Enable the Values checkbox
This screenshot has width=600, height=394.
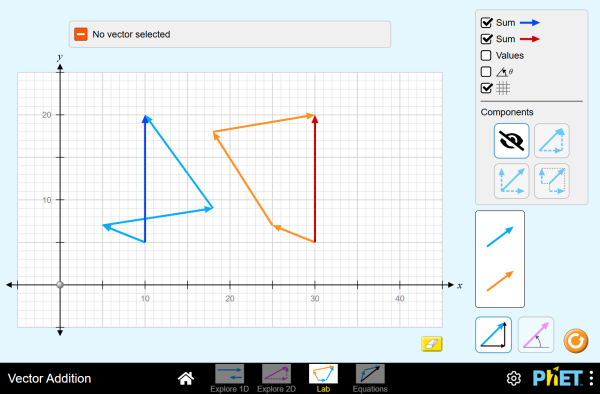(x=486, y=55)
